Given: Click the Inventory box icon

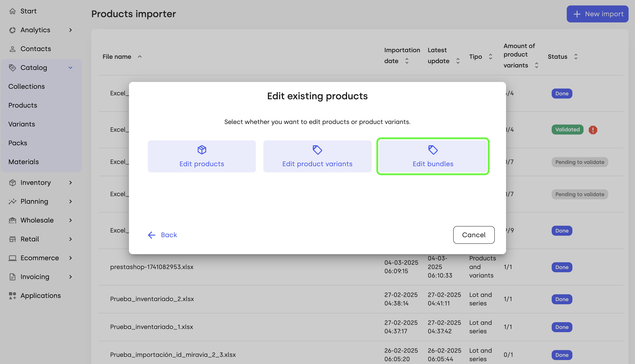Looking at the screenshot, I should click(x=12, y=183).
